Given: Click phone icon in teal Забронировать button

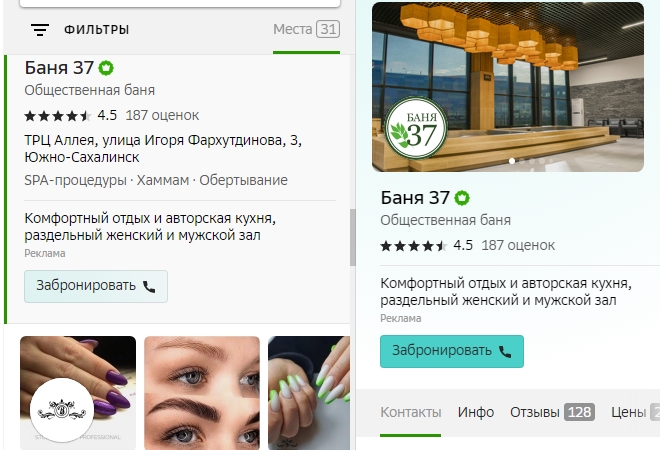Looking at the screenshot, I should pyautogui.click(x=505, y=351).
